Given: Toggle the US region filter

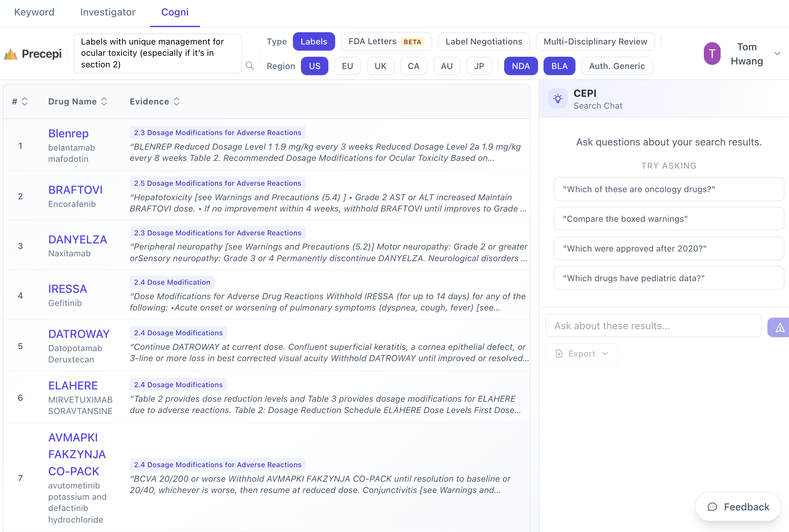Looking at the screenshot, I should tap(315, 66).
